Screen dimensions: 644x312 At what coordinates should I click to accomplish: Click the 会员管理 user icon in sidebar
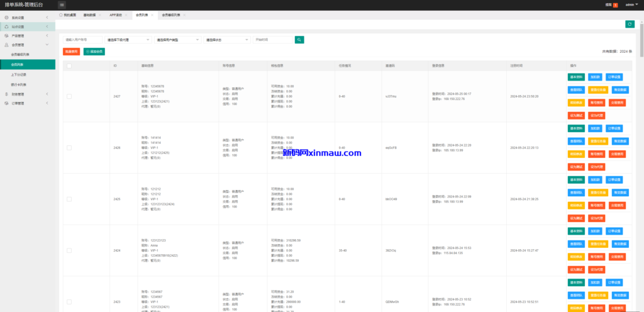coord(6,45)
